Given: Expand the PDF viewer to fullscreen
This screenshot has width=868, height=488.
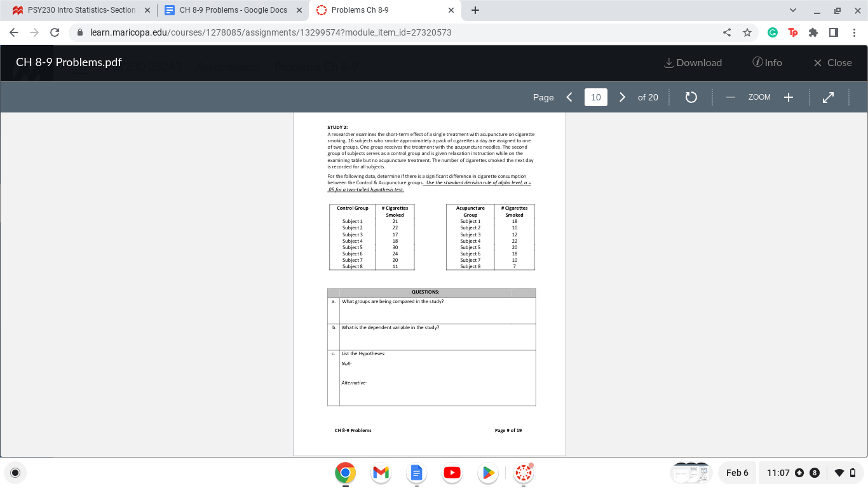Looking at the screenshot, I should [828, 97].
